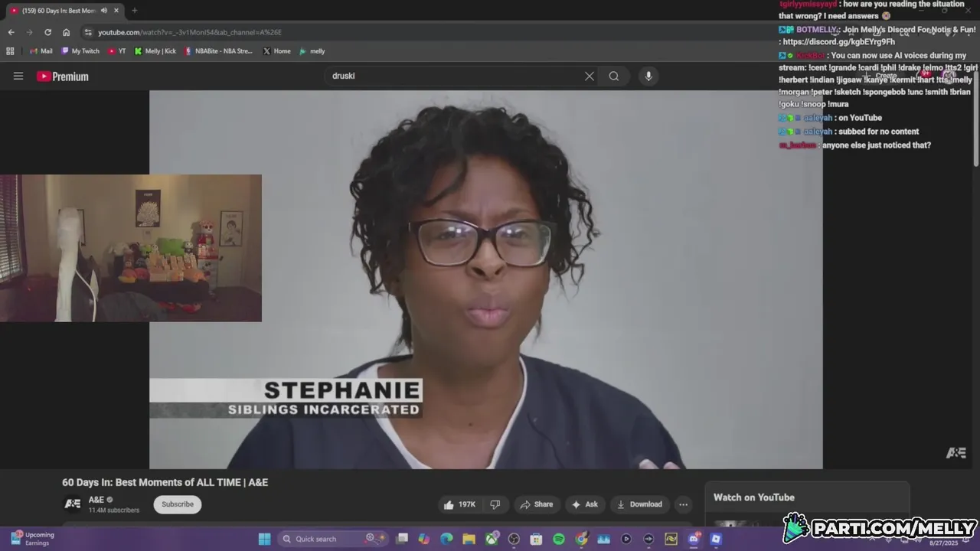Share the video

[536, 504]
